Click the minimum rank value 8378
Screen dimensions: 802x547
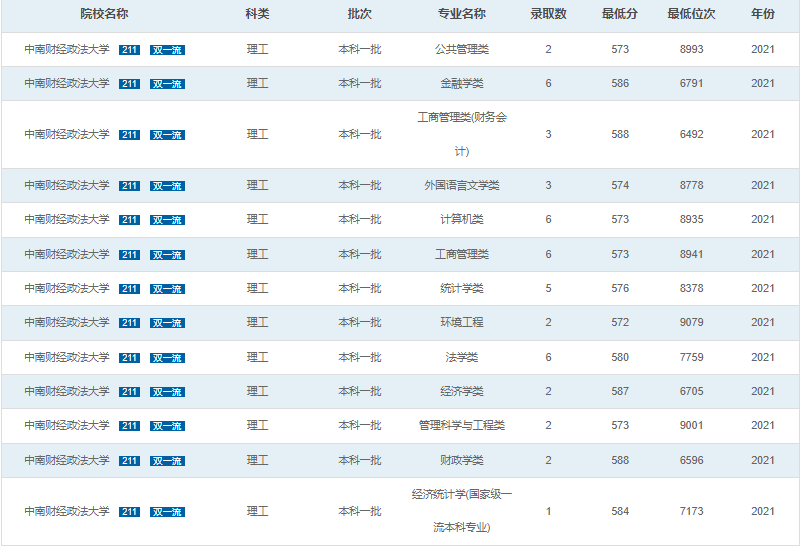point(692,289)
